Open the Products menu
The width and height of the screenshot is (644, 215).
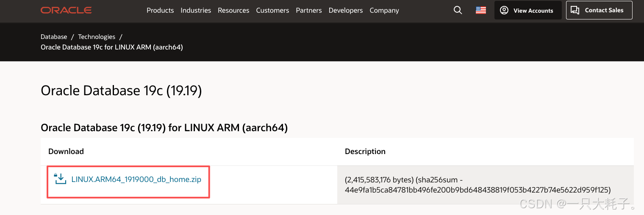160,10
